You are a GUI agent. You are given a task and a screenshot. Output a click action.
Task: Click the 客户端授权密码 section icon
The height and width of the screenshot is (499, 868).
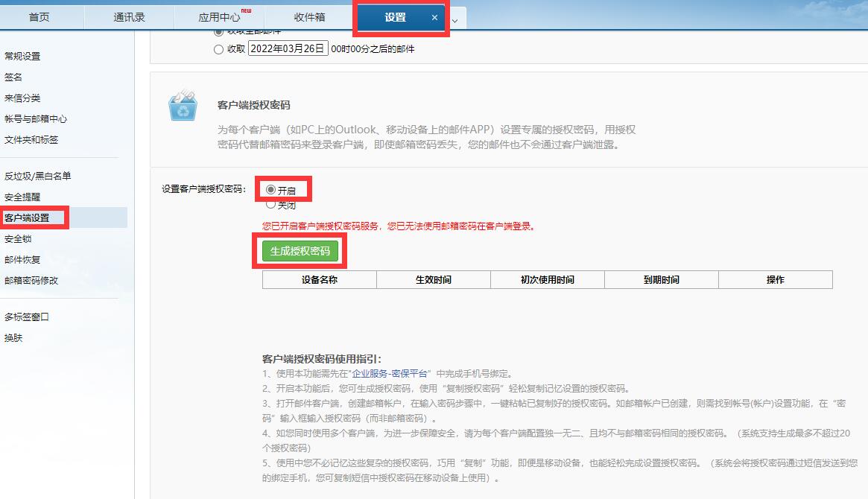183,104
